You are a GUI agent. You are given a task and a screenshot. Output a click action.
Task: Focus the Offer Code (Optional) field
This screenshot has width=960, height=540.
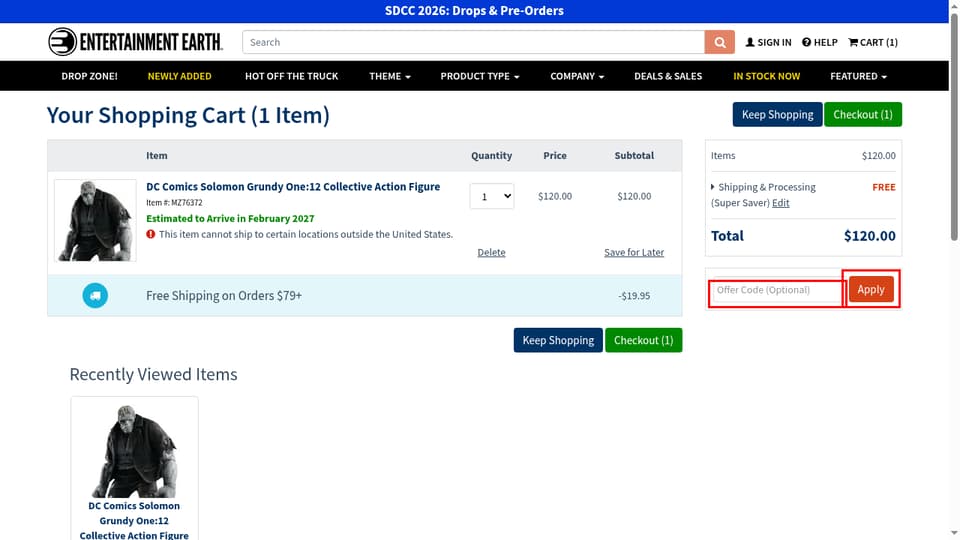[776, 290]
